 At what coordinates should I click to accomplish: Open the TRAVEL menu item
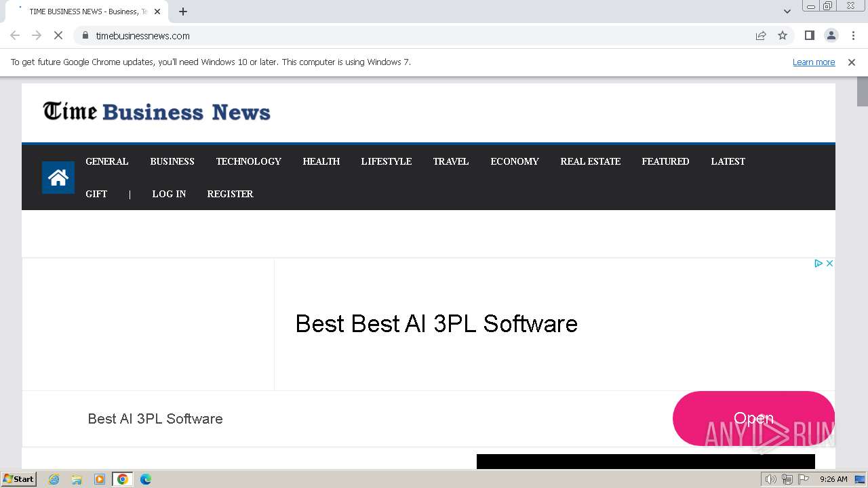coord(451,161)
